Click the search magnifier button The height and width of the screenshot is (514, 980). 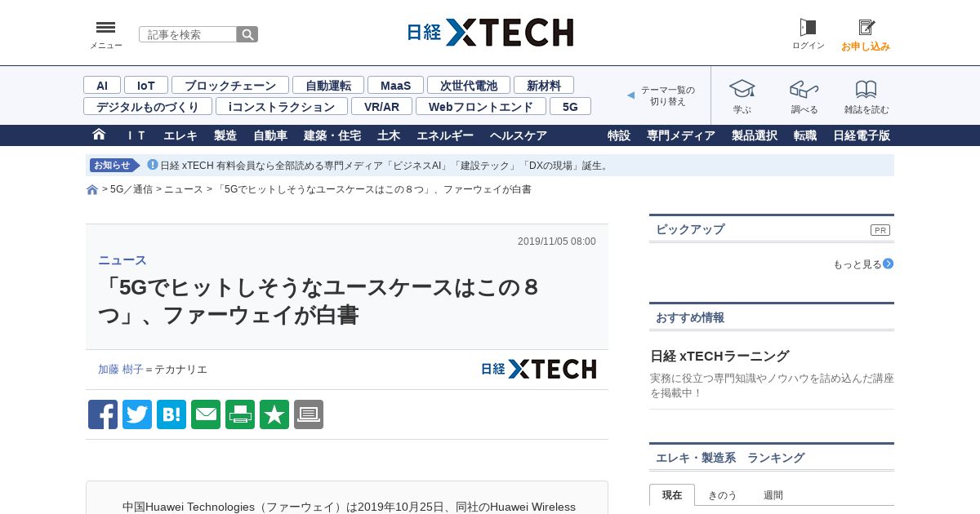(247, 34)
